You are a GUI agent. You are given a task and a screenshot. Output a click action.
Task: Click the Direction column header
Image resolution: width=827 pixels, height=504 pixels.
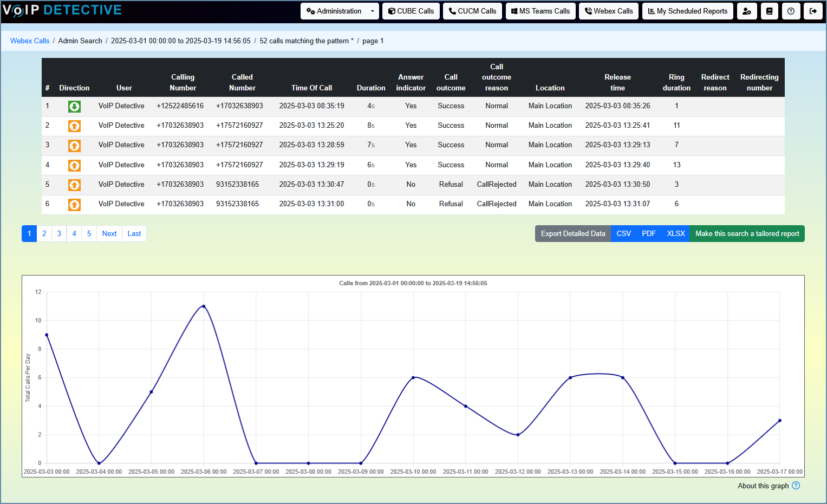(x=74, y=88)
